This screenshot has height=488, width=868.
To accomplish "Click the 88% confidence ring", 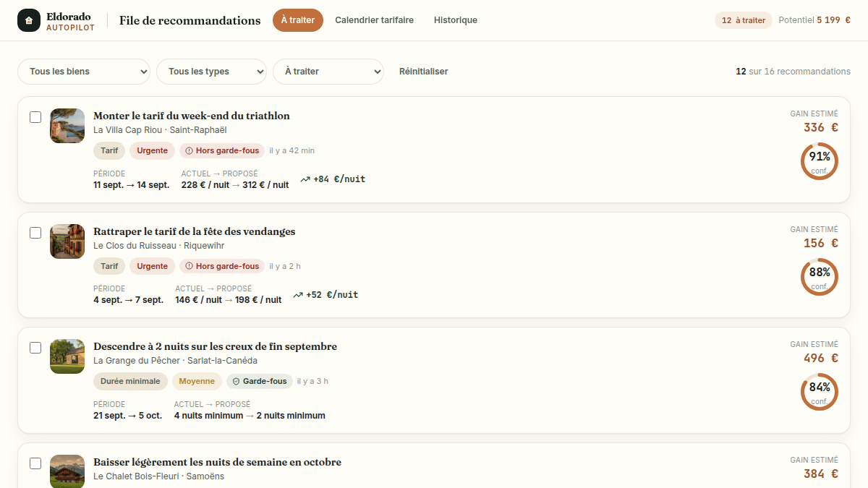I will click(819, 277).
